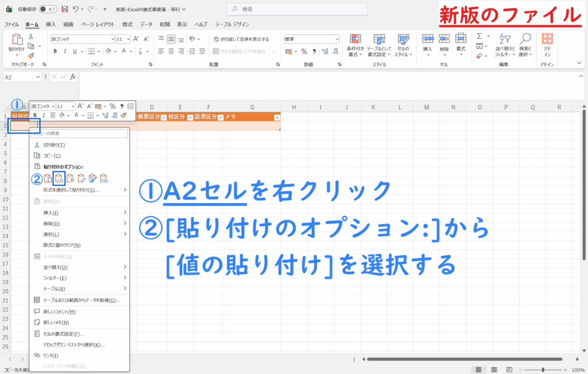
Task: Select the Paste Values (123) option
Action: point(59,179)
